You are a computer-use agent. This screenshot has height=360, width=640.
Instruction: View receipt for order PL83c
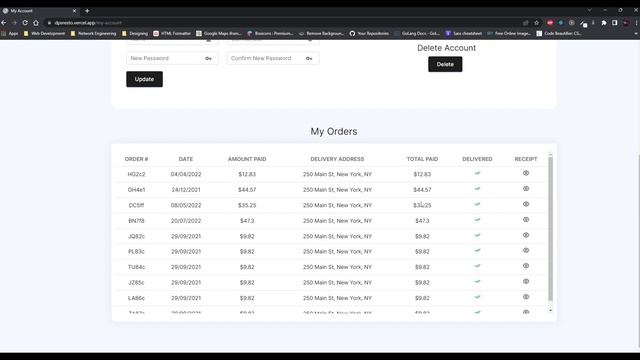526,250
